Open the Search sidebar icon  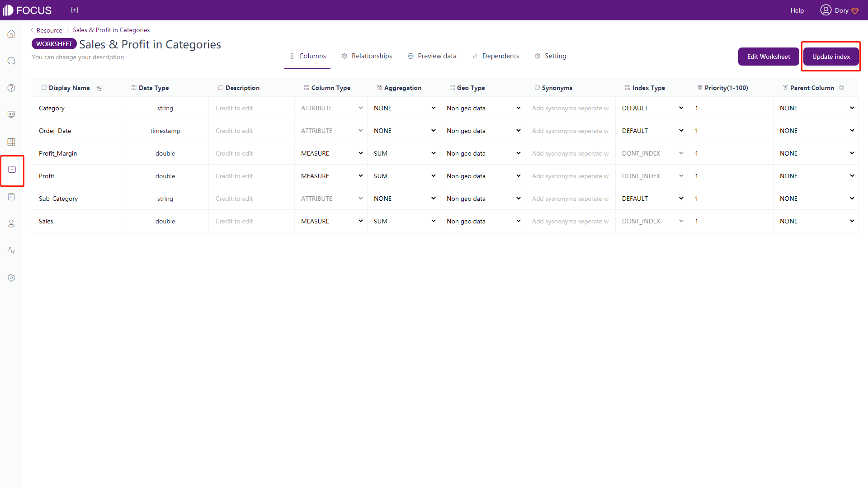click(x=12, y=61)
